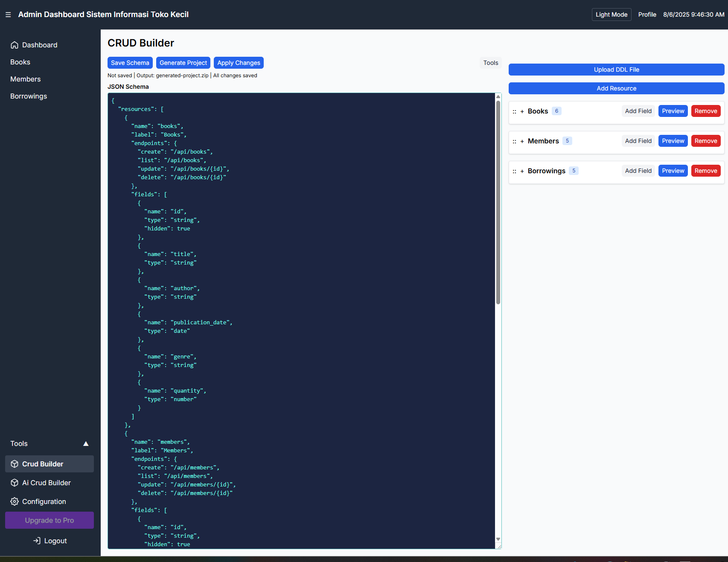Viewport: 728px width, 562px height.
Task: Click the Configuration gear icon
Action: (x=15, y=501)
